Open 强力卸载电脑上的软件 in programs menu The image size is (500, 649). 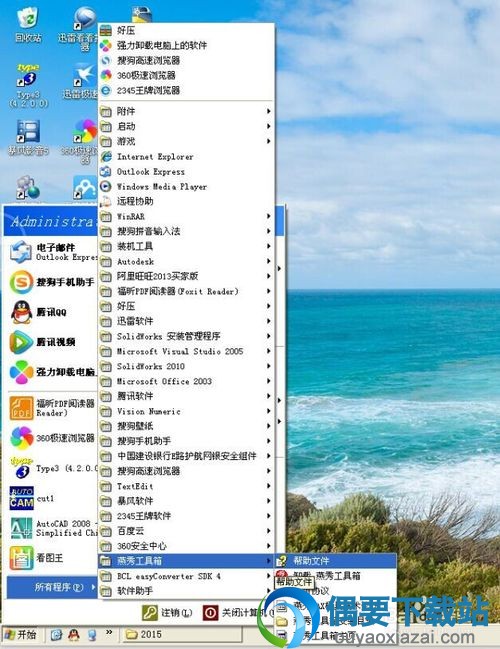click(x=186, y=45)
